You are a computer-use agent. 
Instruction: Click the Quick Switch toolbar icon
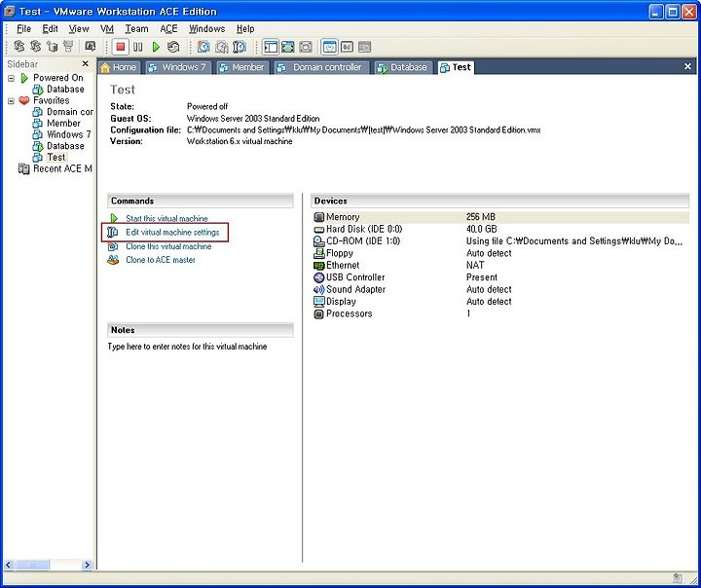[x=306, y=47]
